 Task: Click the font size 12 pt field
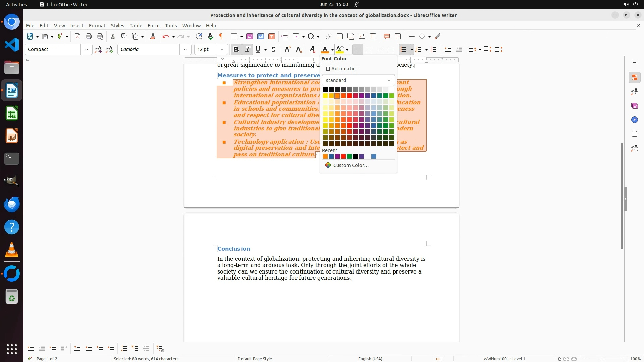tap(205, 49)
